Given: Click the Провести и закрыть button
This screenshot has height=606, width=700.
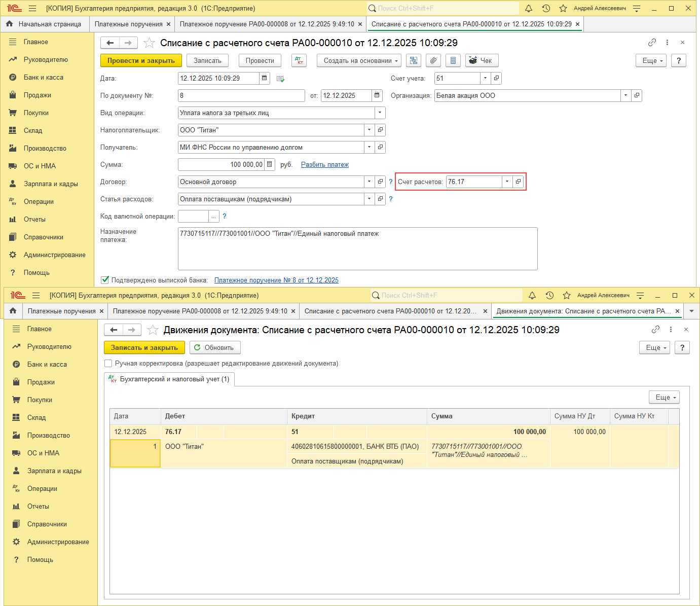Looking at the screenshot, I should coord(141,60).
